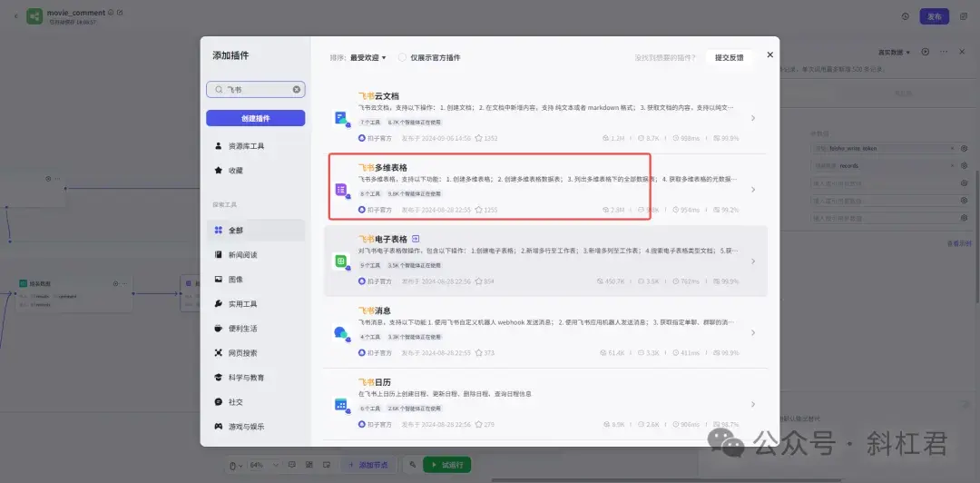Run the node via play icon in the right panel

(926, 52)
